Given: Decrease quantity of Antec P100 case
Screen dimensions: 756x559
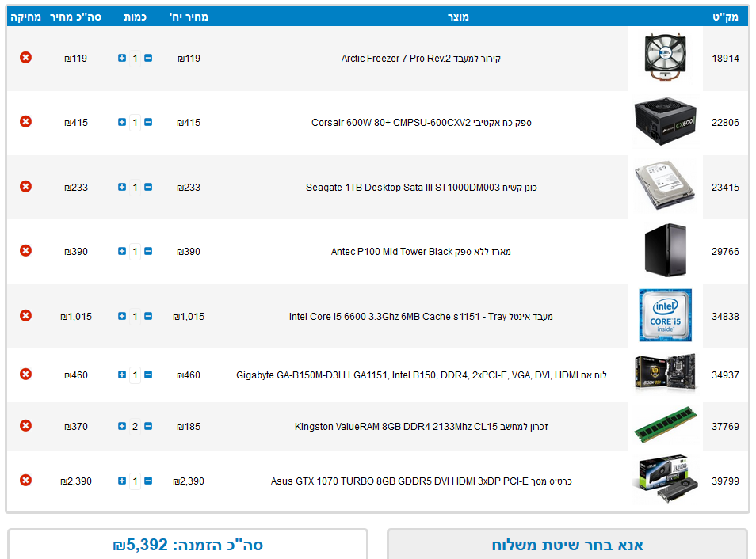Looking at the screenshot, I should coord(148,251).
